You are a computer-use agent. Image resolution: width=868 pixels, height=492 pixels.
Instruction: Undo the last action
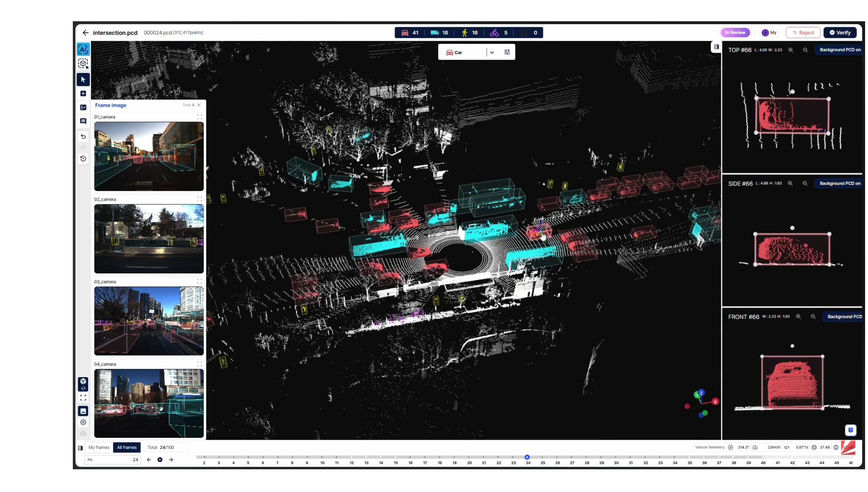83,137
